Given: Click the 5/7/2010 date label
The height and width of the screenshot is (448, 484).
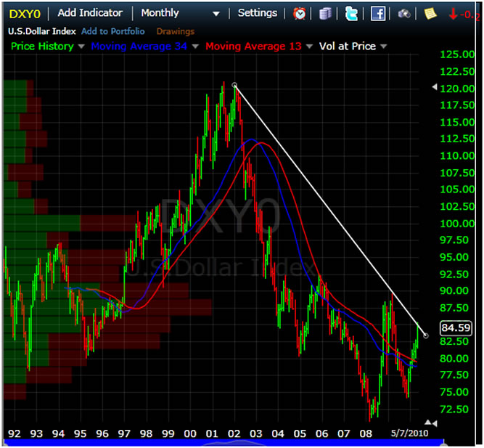Looking at the screenshot, I should coord(409,433).
